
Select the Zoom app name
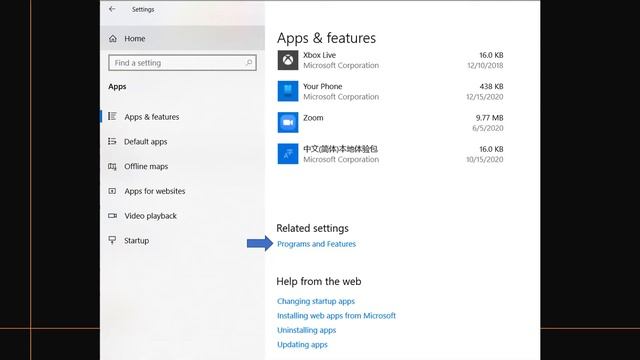pos(313,118)
